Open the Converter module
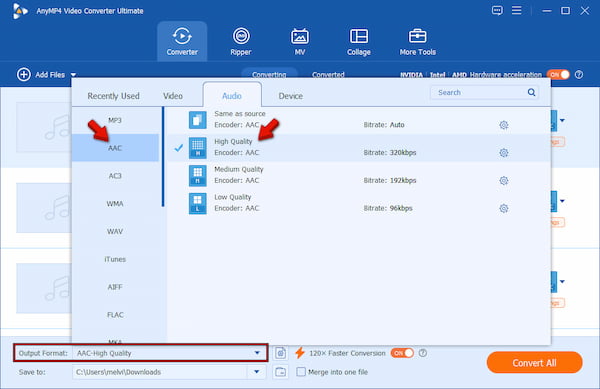The height and width of the screenshot is (389, 600). point(182,41)
